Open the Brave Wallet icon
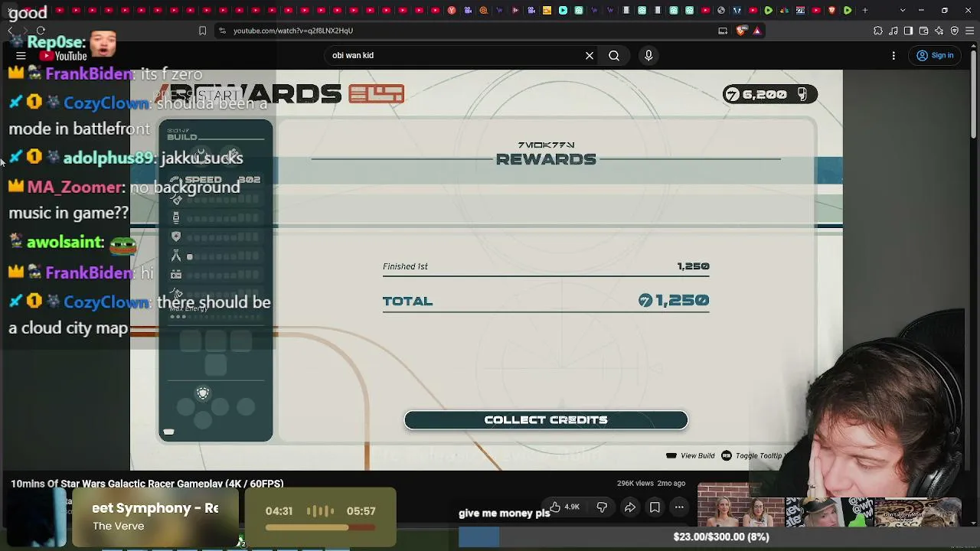 tap(923, 31)
